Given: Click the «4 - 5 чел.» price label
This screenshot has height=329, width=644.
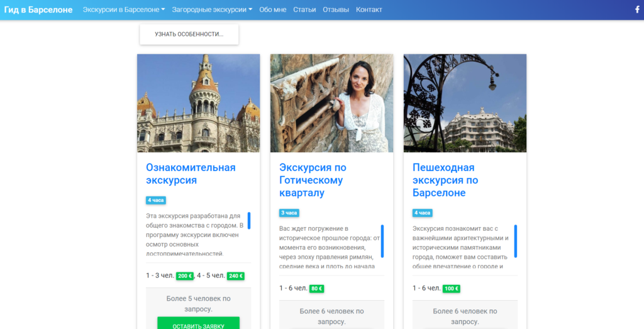Looking at the screenshot, I should (x=211, y=276).
